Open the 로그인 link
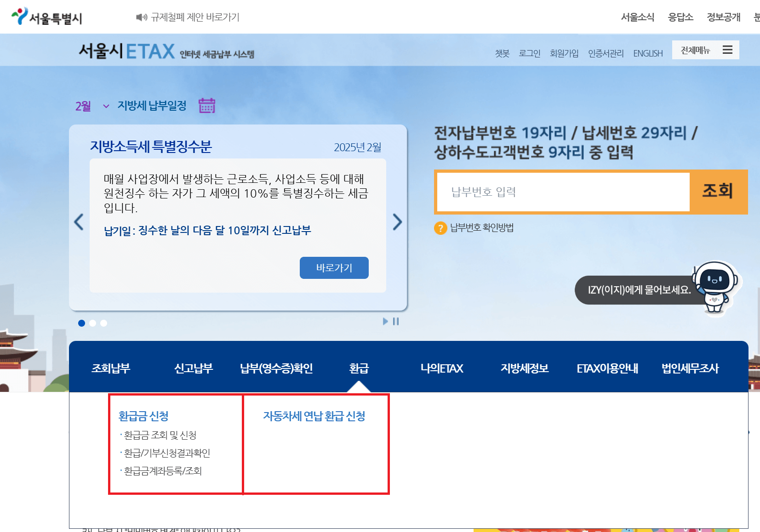This screenshot has width=760, height=532. click(530, 53)
